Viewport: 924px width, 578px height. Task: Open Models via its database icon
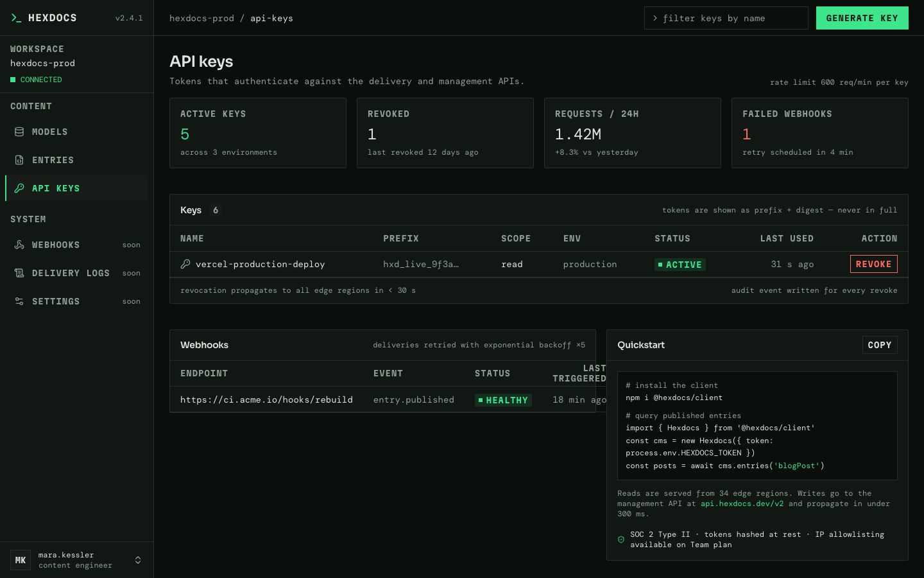coord(19,132)
